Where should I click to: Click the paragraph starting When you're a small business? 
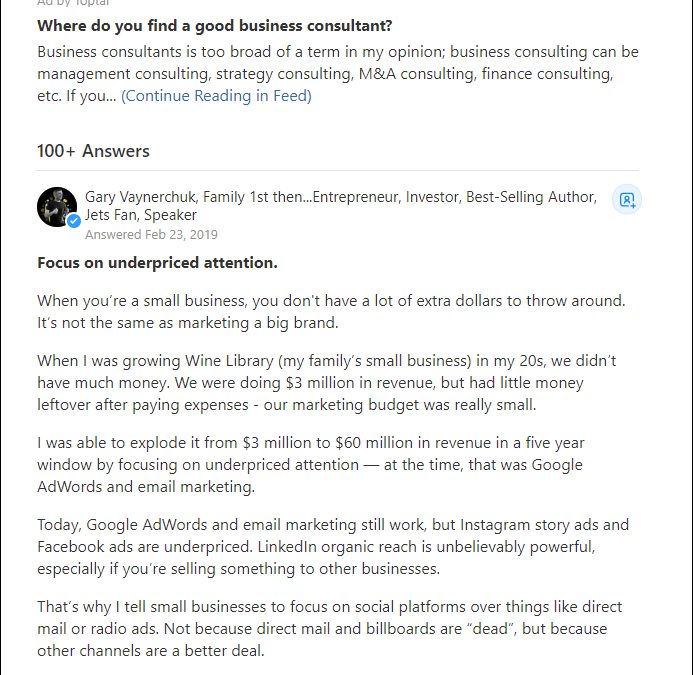(x=330, y=309)
